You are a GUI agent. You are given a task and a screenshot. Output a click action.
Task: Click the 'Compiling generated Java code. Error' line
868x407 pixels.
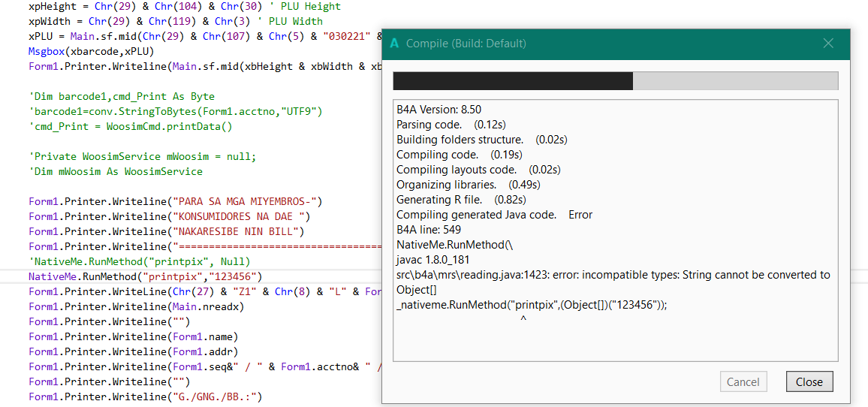pyautogui.click(x=494, y=215)
